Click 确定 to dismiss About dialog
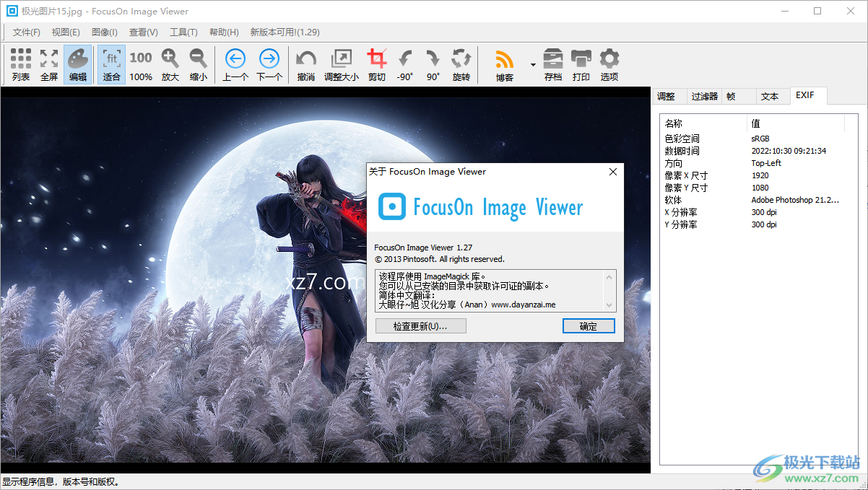Screen dimensions: 868x490 pyautogui.click(x=589, y=326)
